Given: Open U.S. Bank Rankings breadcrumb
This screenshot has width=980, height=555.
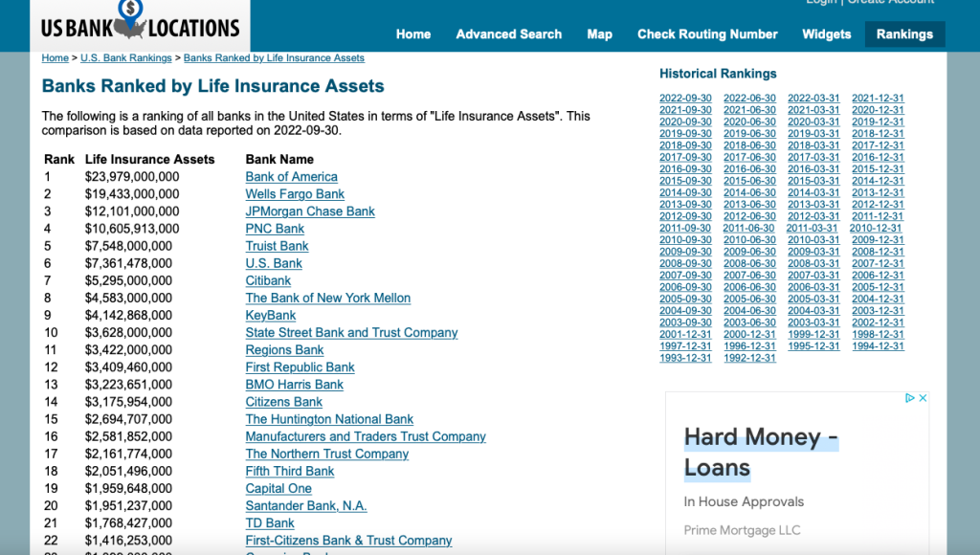Looking at the screenshot, I should pos(125,58).
